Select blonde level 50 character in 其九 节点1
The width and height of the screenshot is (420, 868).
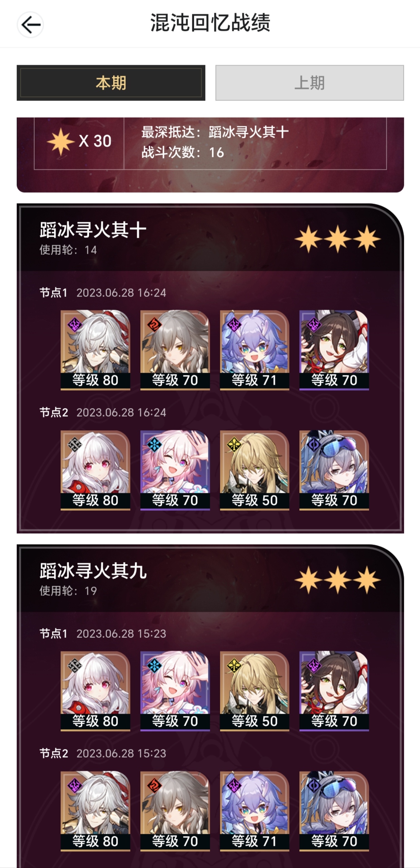tap(255, 691)
